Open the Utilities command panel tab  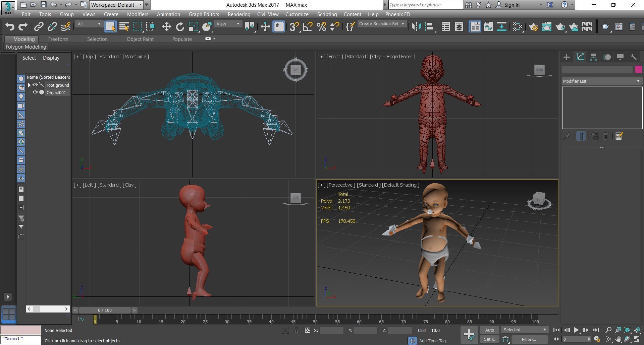634,57
